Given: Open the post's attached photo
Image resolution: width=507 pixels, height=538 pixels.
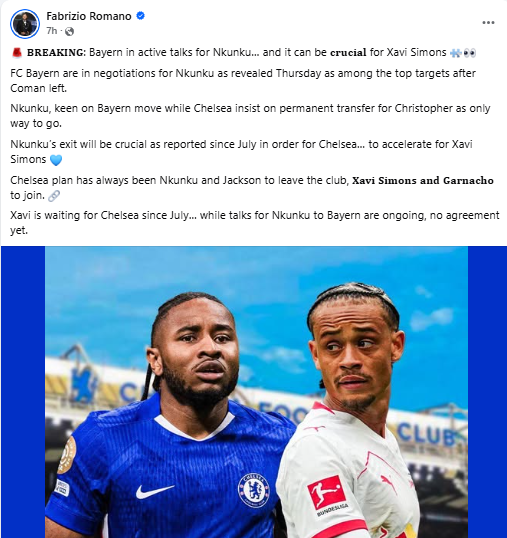Looking at the screenshot, I should [254, 392].
